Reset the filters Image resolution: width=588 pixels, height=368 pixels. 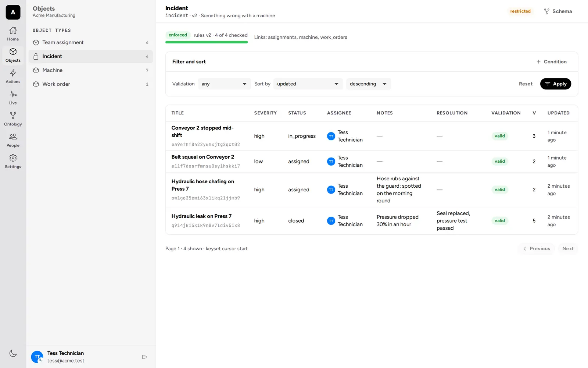526,84
